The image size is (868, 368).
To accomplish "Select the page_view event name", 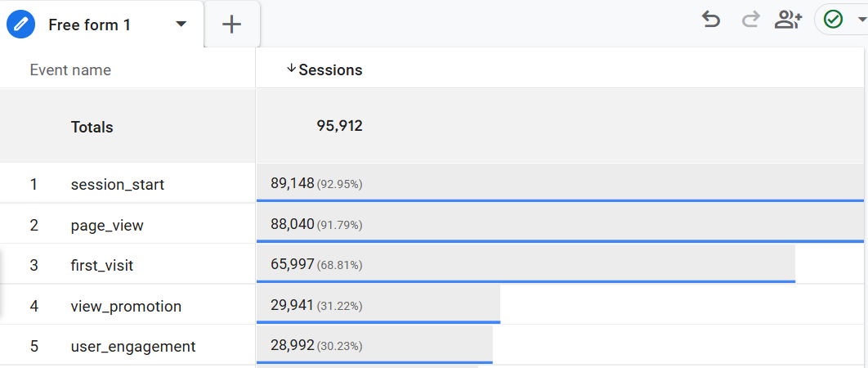I will pyautogui.click(x=107, y=225).
